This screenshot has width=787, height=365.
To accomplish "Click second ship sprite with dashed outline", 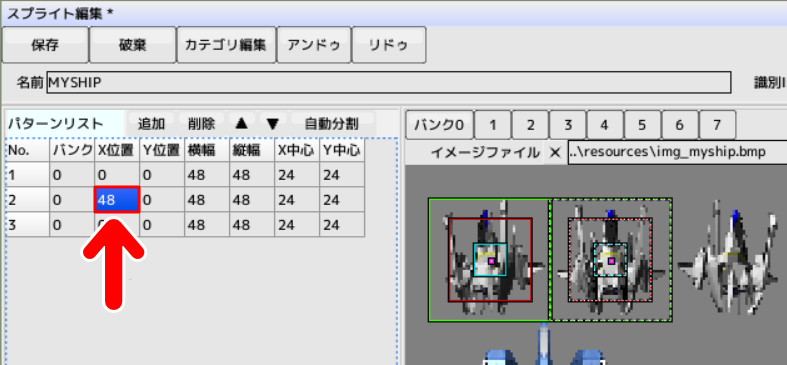I will point(610,260).
